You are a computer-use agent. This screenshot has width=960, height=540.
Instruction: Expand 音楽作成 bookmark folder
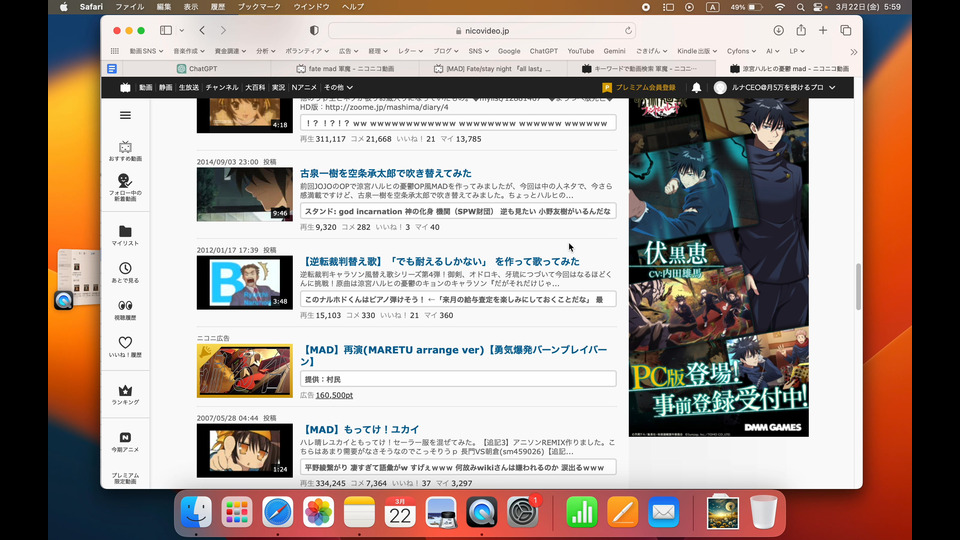[189, 51]
